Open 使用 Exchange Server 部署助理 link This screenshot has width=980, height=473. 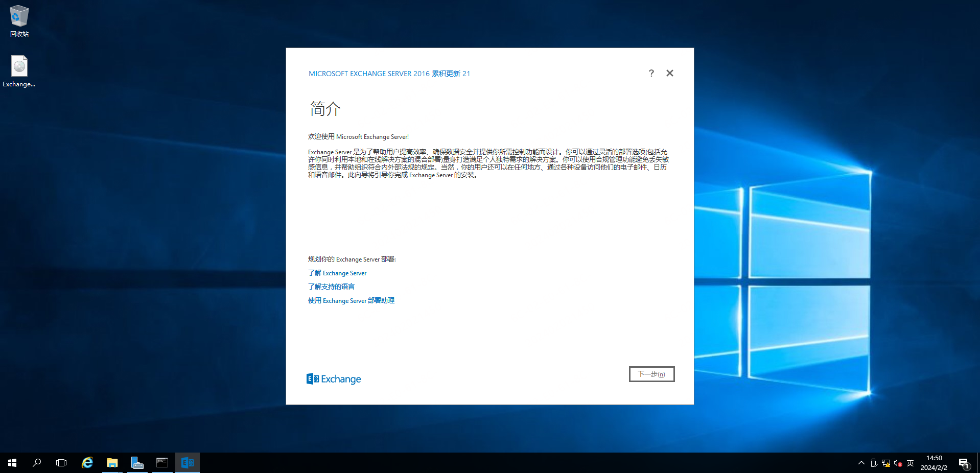(351, 300)
